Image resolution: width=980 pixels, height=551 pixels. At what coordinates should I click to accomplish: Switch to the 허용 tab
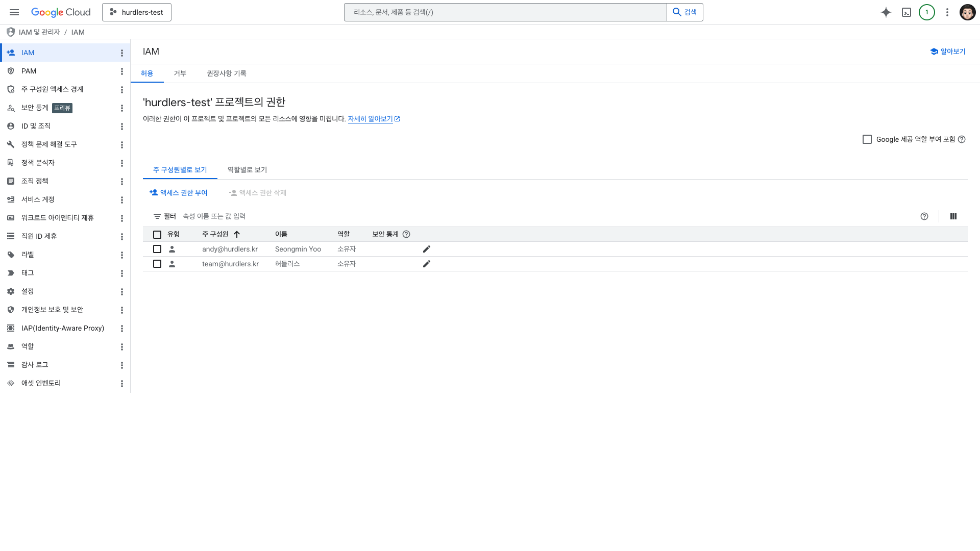coord(147,73)
